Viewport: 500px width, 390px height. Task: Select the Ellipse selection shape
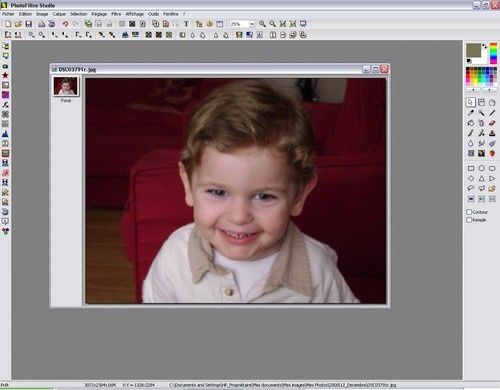pos(481,168)
